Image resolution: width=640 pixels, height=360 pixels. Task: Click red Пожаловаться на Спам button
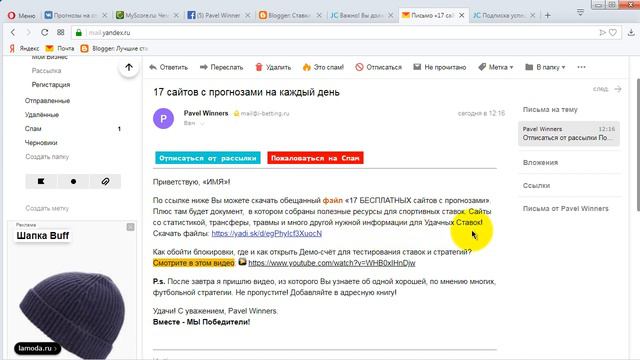click(315, 158)
